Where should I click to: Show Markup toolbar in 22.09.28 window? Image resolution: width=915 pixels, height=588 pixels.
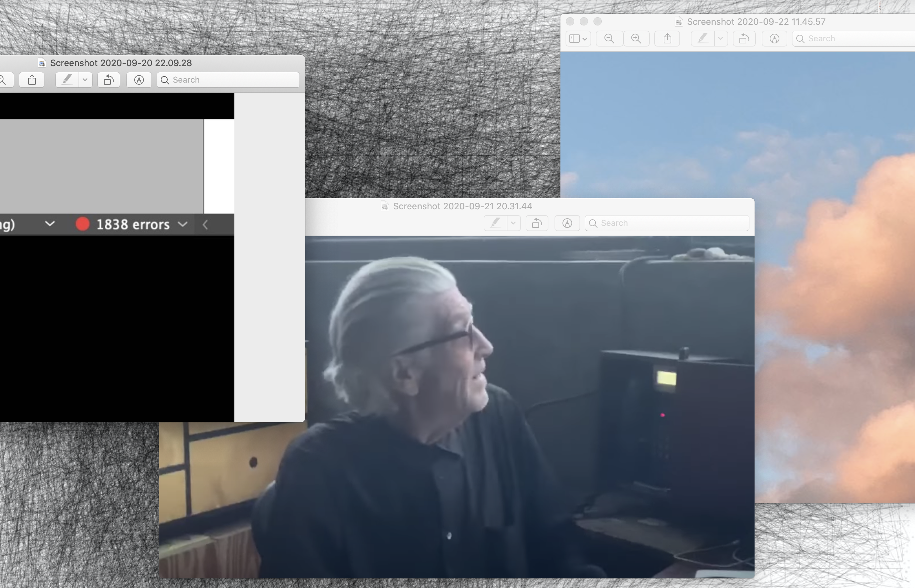pos(139,80)
